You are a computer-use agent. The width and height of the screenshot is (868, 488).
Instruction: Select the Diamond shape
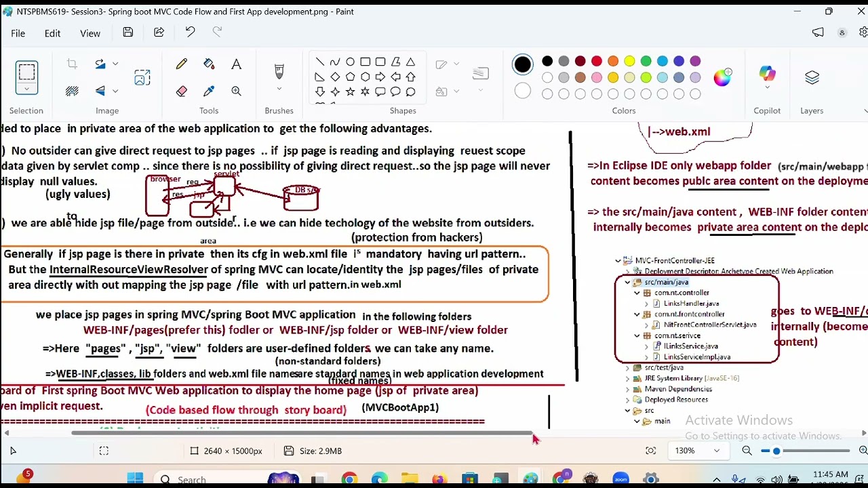click(x=335, y=77)
